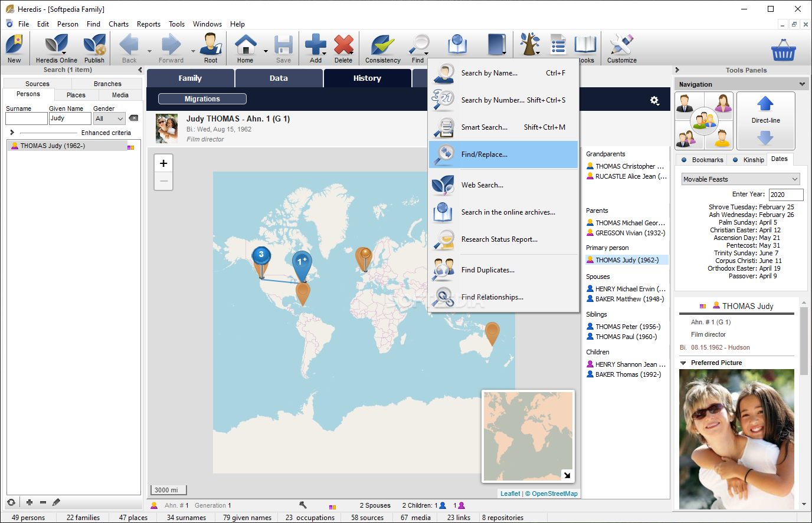Open the shopping basket icon

[784, 50]
